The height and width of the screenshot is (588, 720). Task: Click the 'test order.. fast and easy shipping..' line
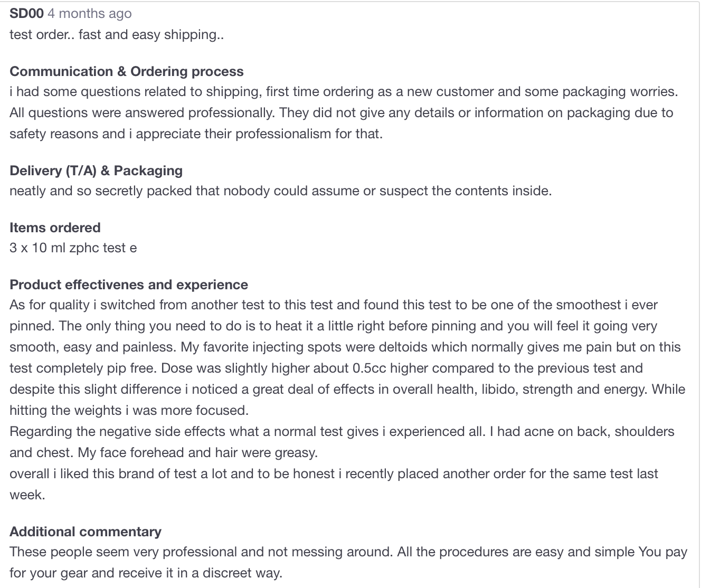[117, 35]
